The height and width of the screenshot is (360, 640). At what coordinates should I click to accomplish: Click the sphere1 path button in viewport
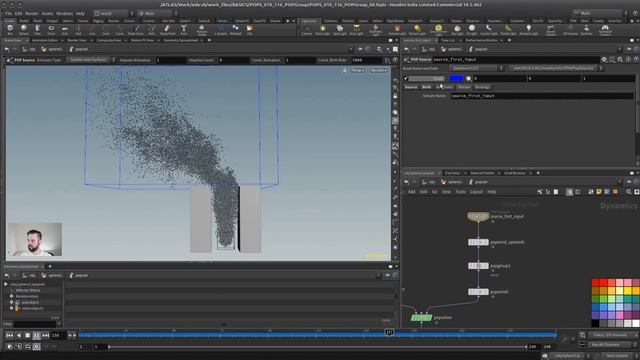[x=52, y=49]
